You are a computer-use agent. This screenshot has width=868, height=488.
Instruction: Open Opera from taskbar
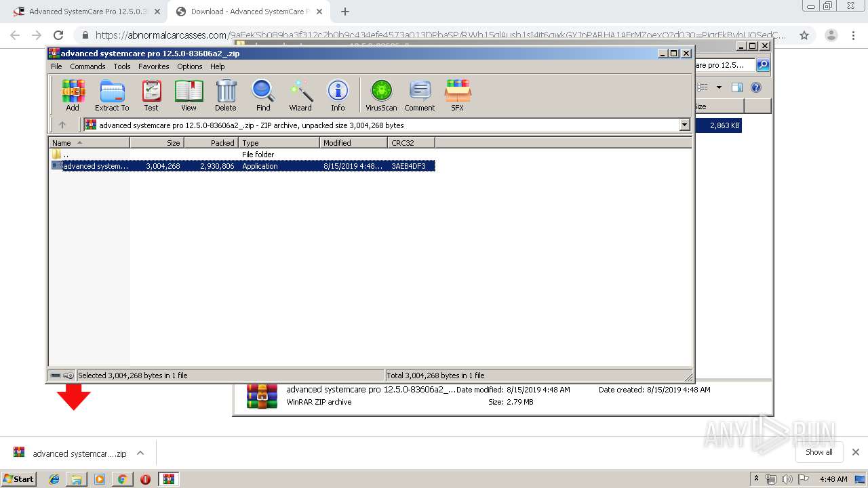[x=145, y=479]
